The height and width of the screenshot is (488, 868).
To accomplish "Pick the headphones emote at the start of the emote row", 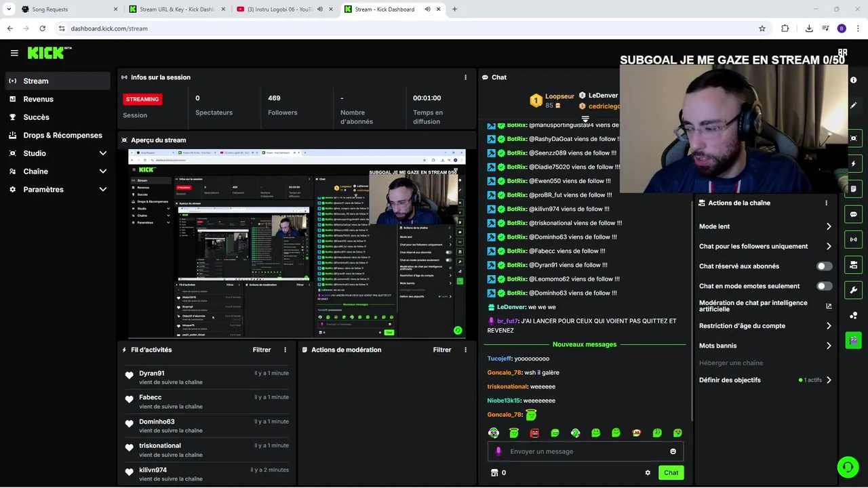I will [494, 433].
